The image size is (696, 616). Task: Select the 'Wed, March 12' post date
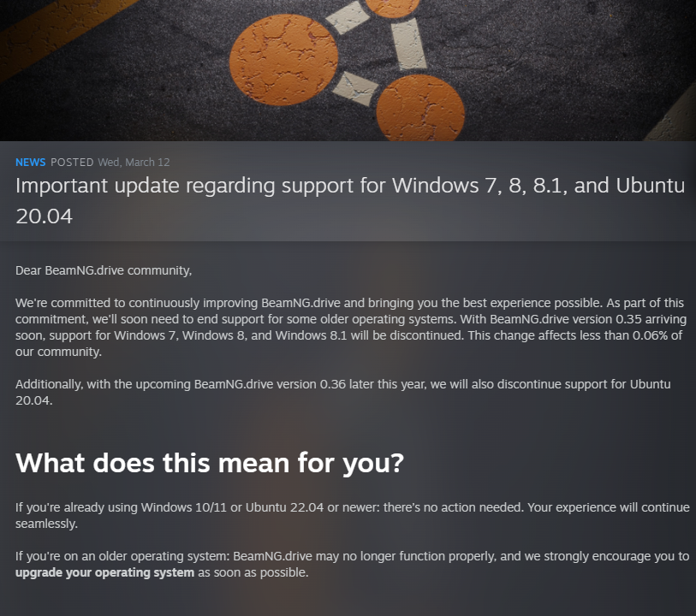(x=134, y=163)
